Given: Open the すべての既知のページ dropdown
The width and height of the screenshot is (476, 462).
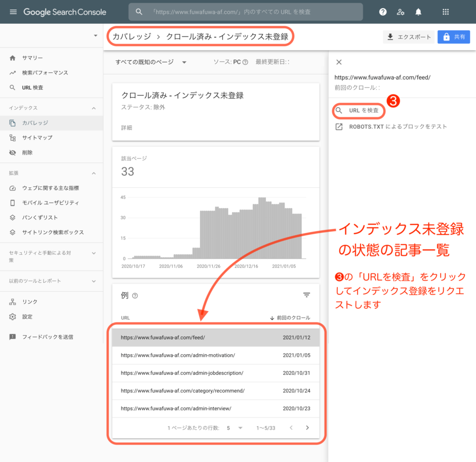Looking at the screenshot, I should pos(151,62).
